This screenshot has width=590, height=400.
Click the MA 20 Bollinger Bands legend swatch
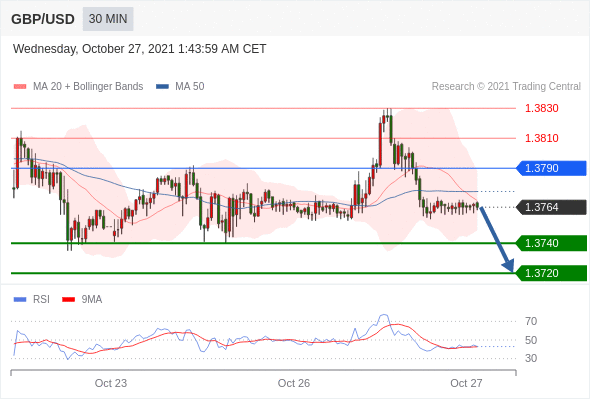point(20,87)
